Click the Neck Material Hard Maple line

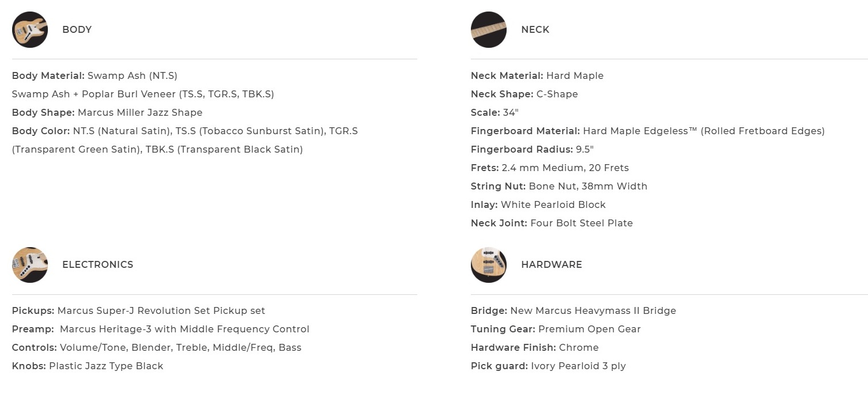click(x=537, y=76)
